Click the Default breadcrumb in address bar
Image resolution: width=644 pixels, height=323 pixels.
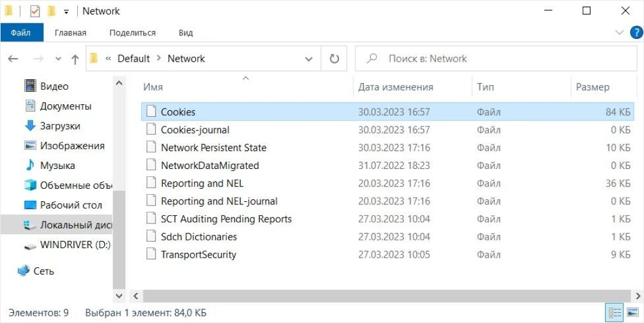pyautogui.click(x=134, y=58)
